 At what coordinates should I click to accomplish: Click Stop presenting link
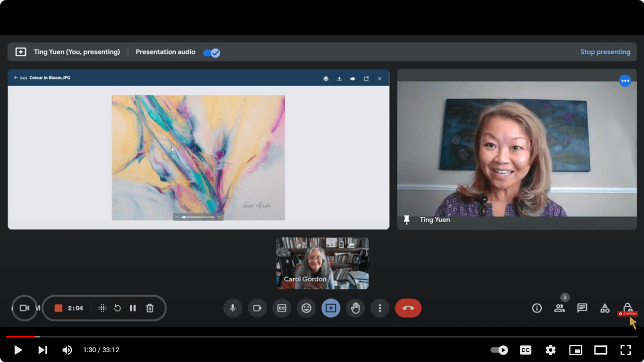pos(605,52)
